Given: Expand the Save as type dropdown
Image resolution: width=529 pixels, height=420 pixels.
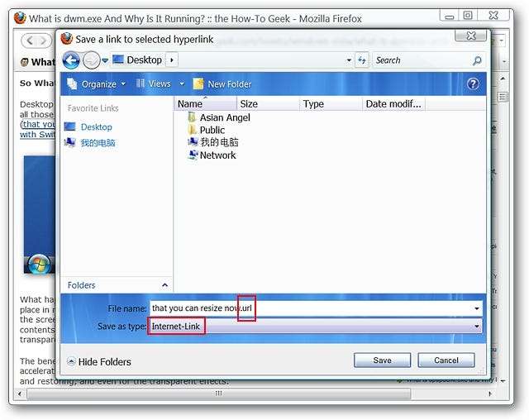Looking at the screenshot, I should click(477, 327).
